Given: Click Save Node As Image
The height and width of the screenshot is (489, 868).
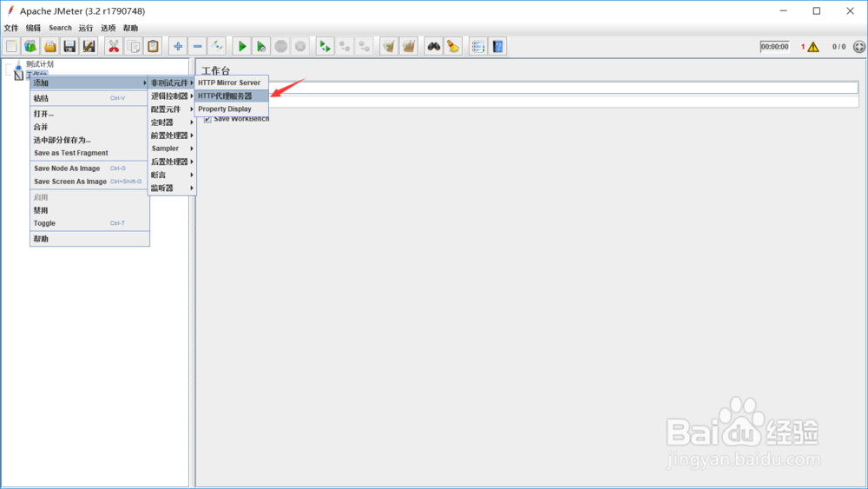Looking at the screenshot, I should pyautogui.click(x=89, y=169).
